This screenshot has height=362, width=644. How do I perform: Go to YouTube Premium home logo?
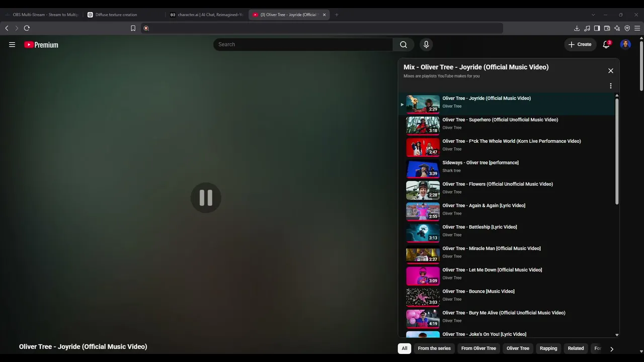click(41, 45)
